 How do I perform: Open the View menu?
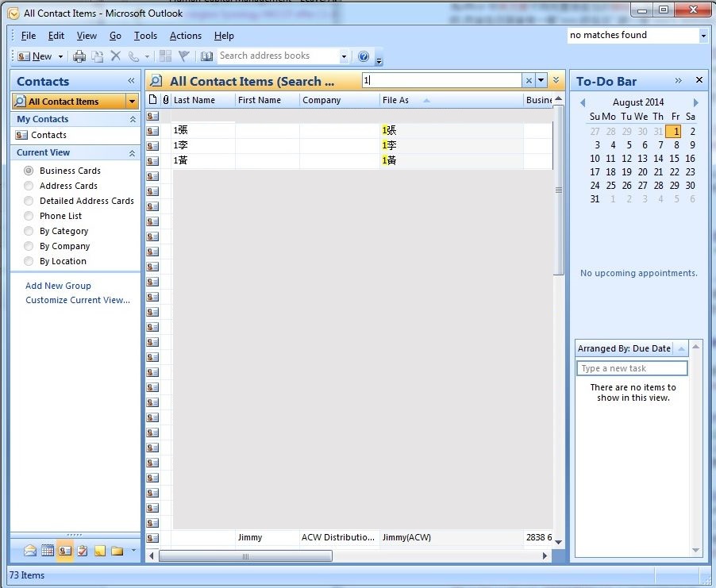point(87,36)
